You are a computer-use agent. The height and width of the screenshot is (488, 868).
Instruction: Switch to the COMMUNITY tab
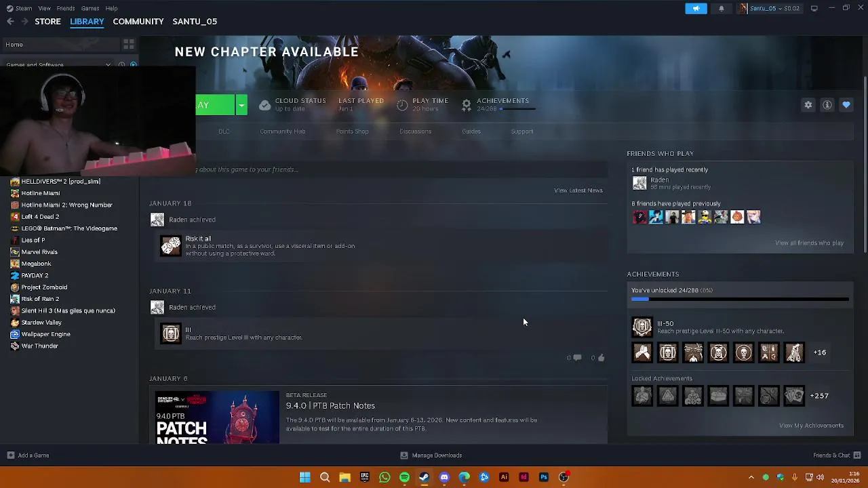(138, 22)
